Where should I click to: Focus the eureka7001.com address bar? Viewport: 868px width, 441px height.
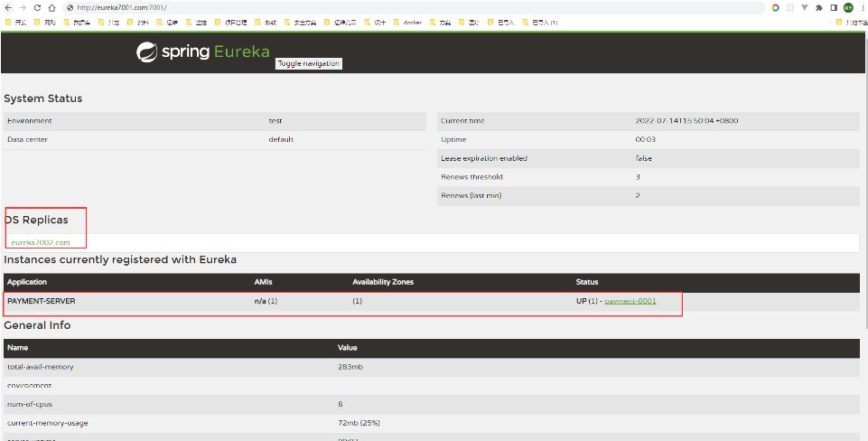414,8
